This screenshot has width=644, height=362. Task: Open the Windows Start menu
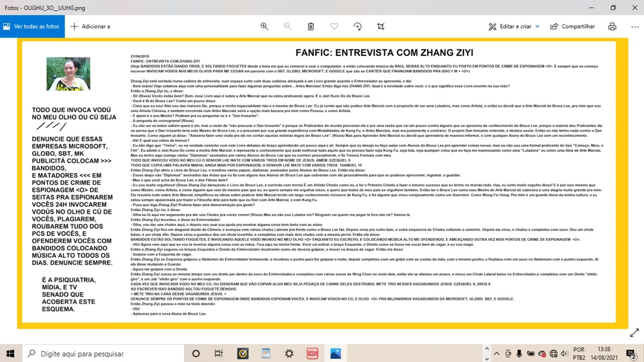pos(10,353)
